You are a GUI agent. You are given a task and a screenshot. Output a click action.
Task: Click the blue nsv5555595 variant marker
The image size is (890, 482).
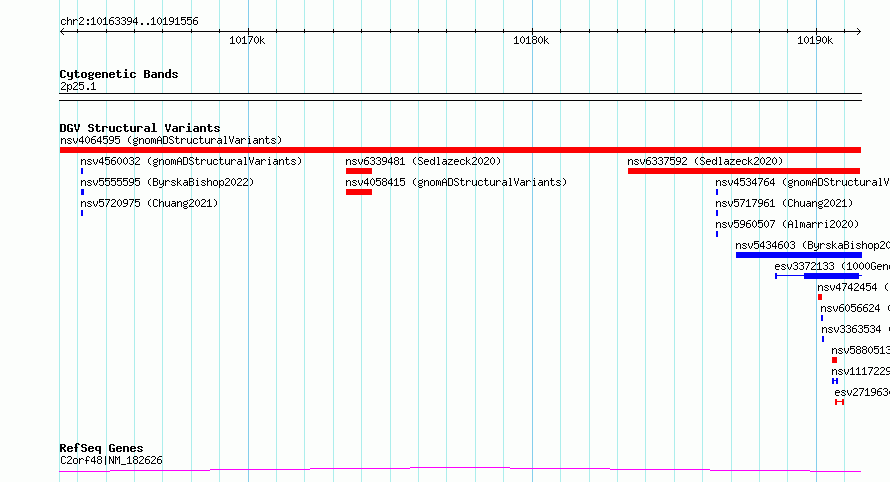click(x=82, y=192)
